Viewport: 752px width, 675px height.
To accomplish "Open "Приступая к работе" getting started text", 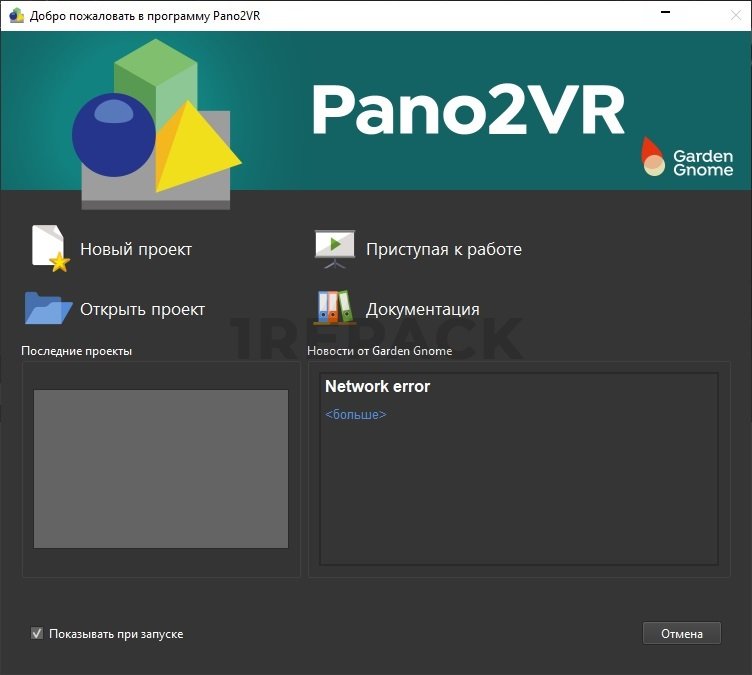I will click(443, 249).
